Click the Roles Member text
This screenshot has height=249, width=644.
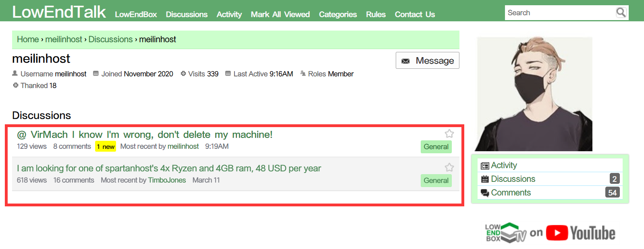click(x=331, y=74)
